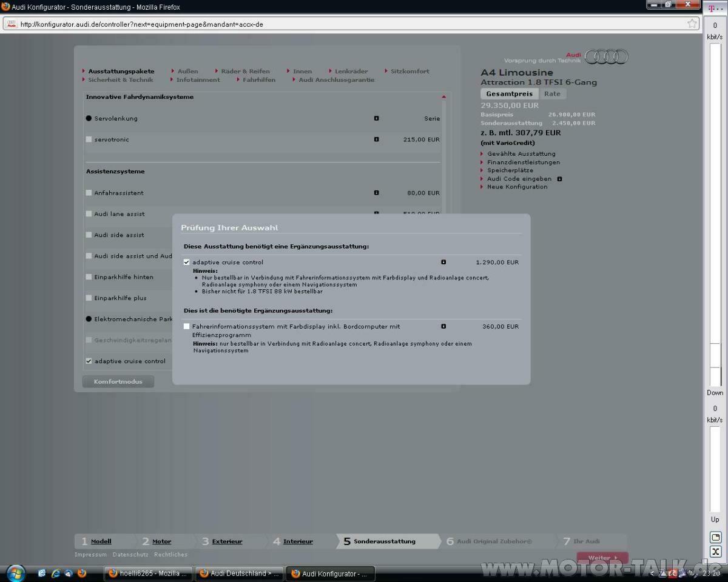Uncheck adaptive cruise control in the dialog
This screenshot has height=582, width=728.
point(186,262)
